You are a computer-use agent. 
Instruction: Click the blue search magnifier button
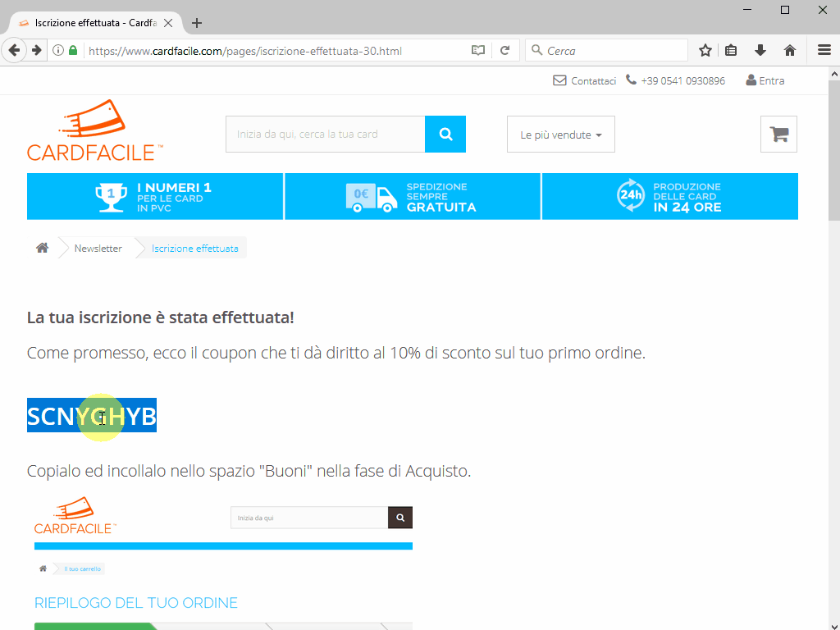click(445, 135)
